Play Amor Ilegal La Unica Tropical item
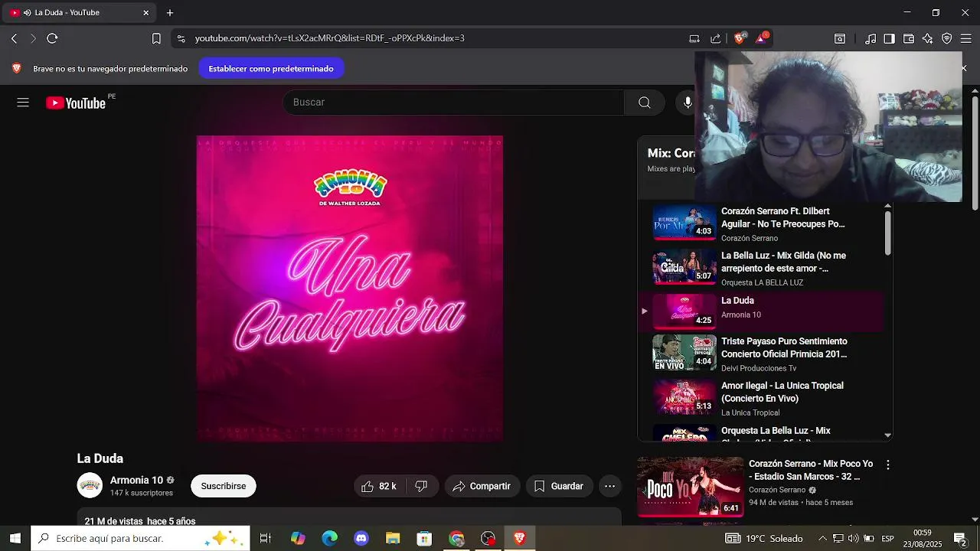980x551 pixels. coord(761,398)
